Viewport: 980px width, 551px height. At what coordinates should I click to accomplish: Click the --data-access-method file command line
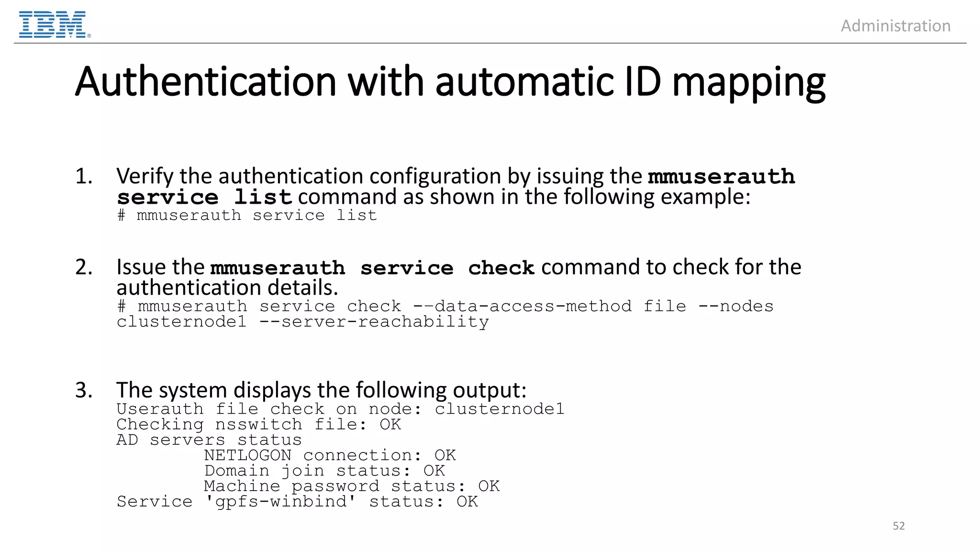(445, 306)
